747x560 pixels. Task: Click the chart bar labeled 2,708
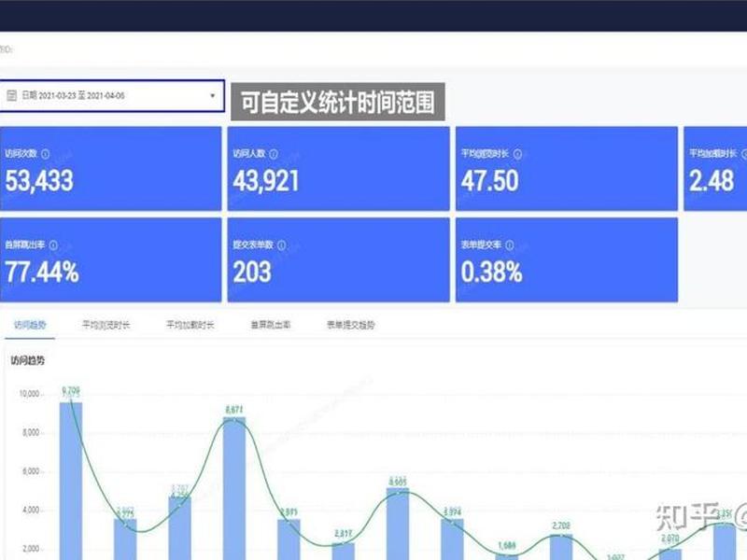tap(561, 547)
